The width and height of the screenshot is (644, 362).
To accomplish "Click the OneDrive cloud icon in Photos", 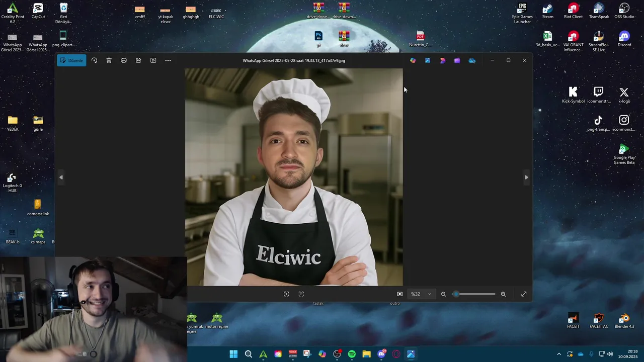I will (472, 60).
